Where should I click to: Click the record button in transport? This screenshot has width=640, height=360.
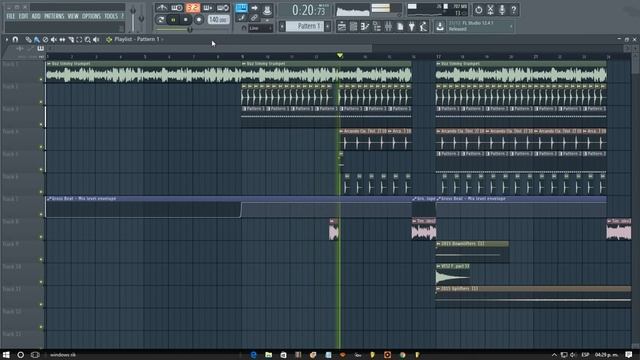coord(199,20)
